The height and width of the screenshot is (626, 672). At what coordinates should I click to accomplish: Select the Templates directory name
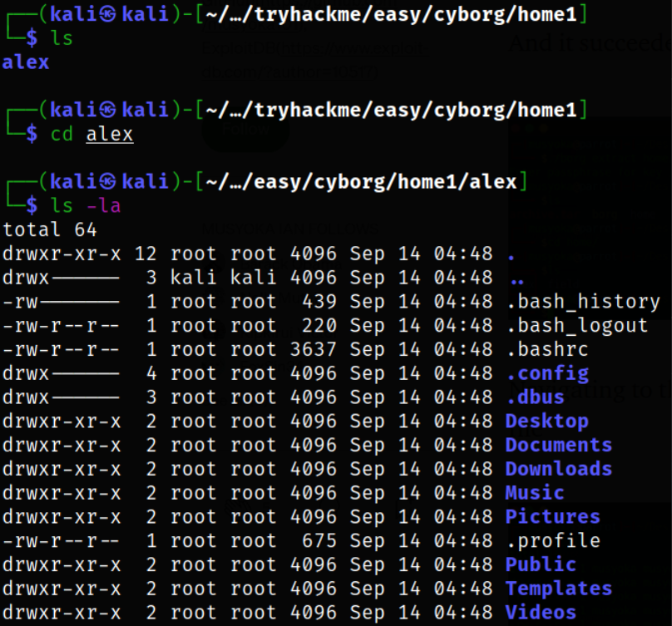[559, 589]
